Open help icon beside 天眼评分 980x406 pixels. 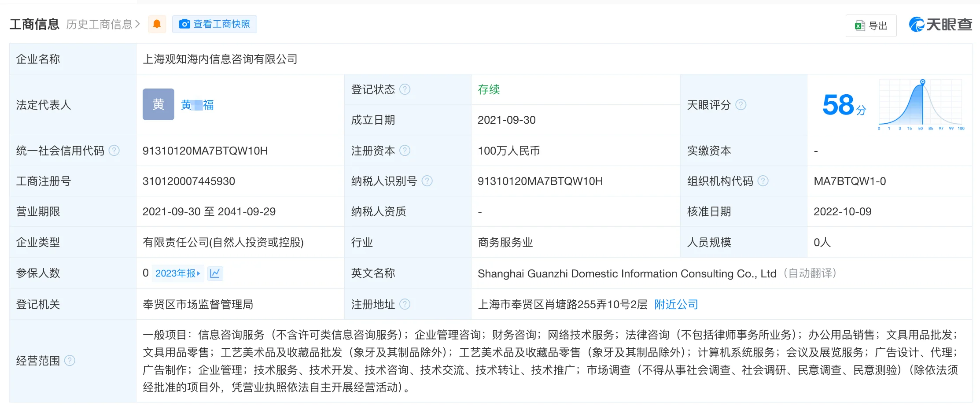pyautogui.click(x=741, y=105)
